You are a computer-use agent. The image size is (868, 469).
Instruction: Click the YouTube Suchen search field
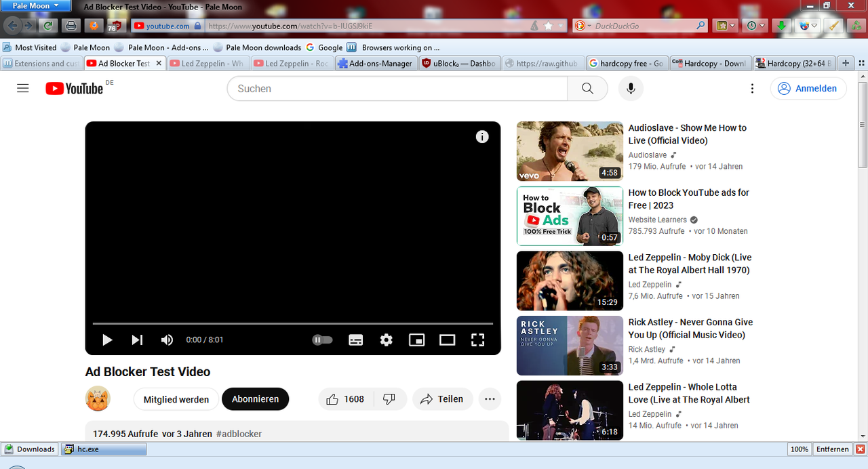click(x=398, y=88)
